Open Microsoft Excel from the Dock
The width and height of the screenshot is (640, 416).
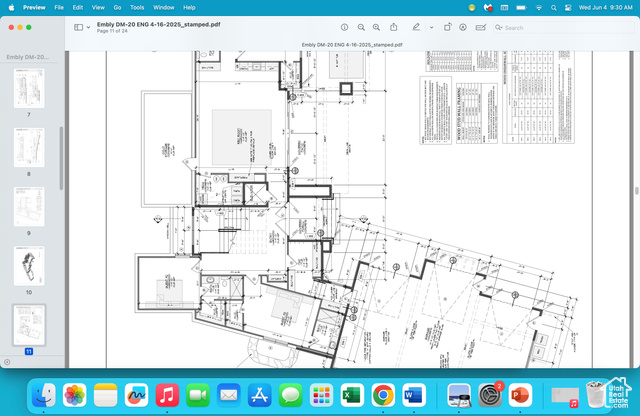(x=351, y=394)
